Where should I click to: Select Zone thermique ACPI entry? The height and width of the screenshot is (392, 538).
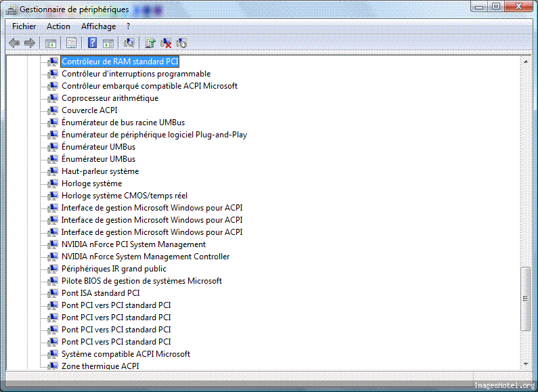tap(99, 366)
